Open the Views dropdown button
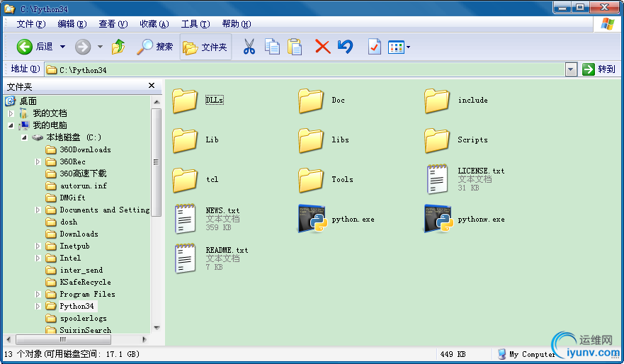The image size is (624, 364). pyautogui.click(x=399, y=47)
